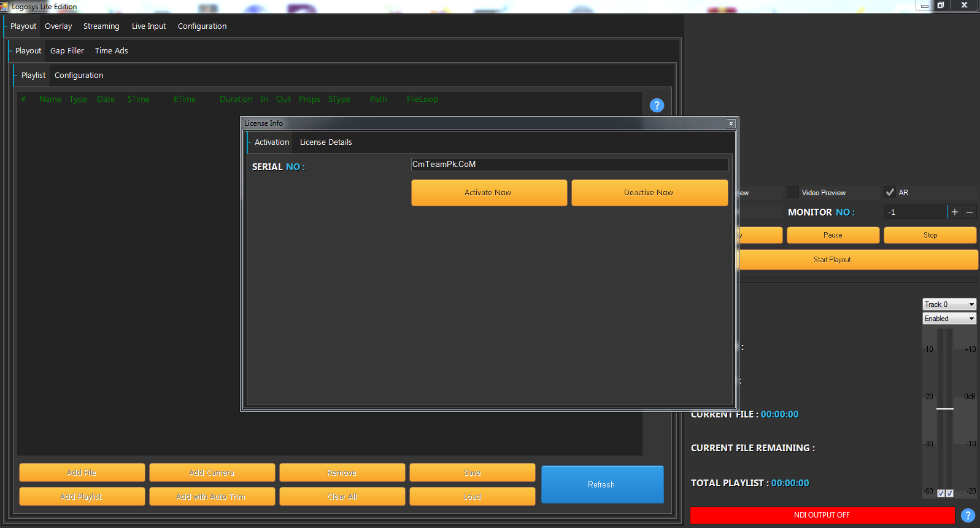Image resolution: width=980 pixels, height=528 pixels.
Task: Click the FileLoop column header
Action: click(422, 99)
